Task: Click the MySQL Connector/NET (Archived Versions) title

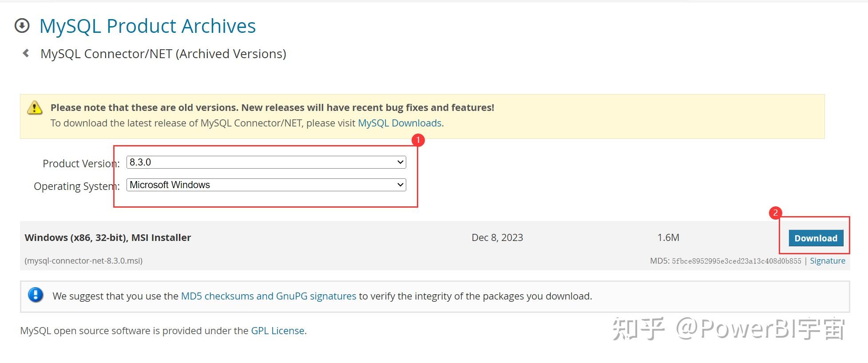Action: click(x=163, y=54)
